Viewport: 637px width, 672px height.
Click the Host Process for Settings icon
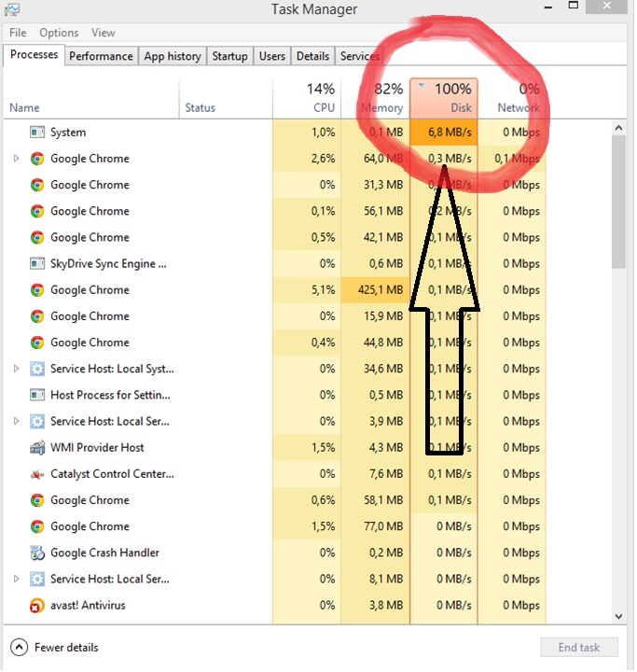(37, 395)
